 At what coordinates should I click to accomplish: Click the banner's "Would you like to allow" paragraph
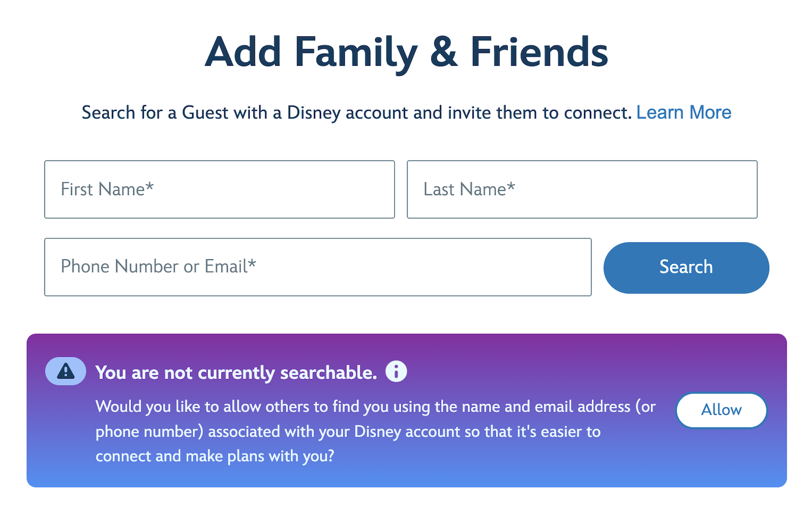point(376,431)
